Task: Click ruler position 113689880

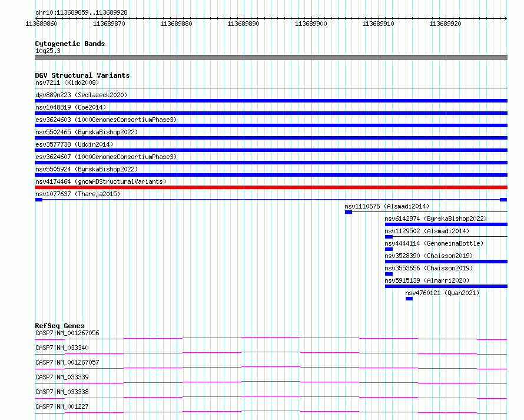Action: (x=176, y=24)
